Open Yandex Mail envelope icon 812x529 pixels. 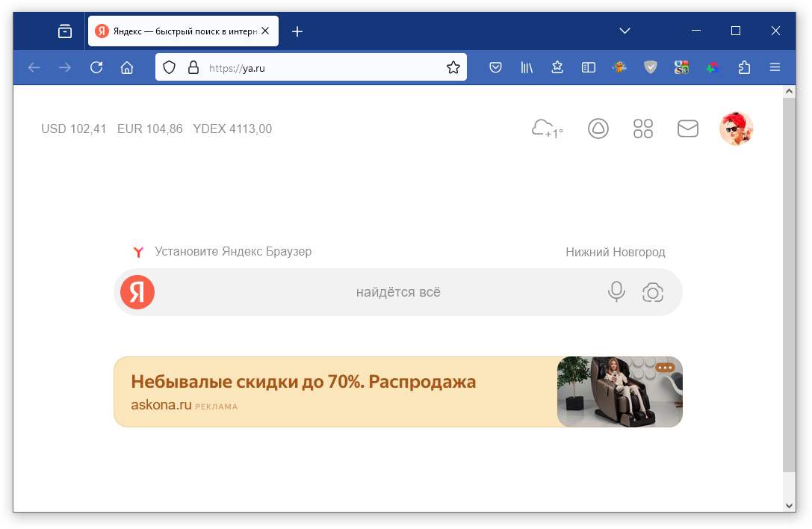688,129
